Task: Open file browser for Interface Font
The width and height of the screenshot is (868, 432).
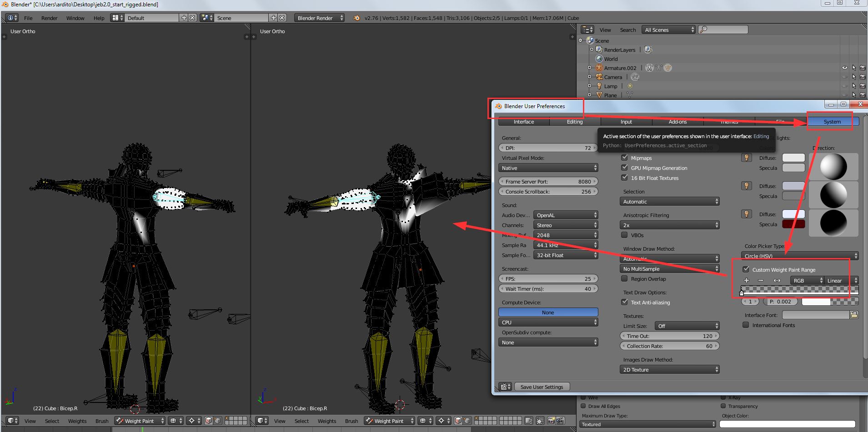Action: click(x=854, y=315)
